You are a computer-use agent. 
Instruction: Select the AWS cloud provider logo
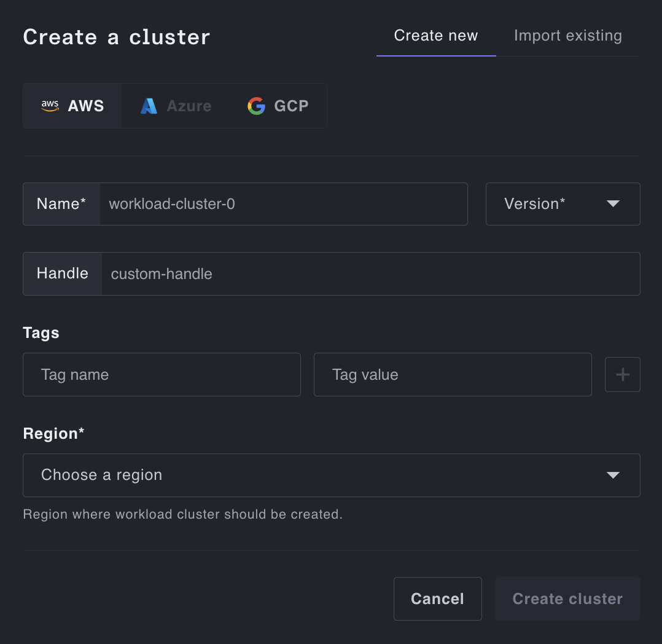tap(50, 106)
